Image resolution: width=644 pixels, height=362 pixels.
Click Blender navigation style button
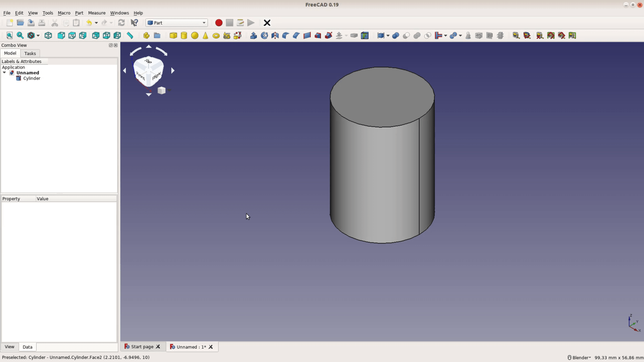(x=579, y=358)
